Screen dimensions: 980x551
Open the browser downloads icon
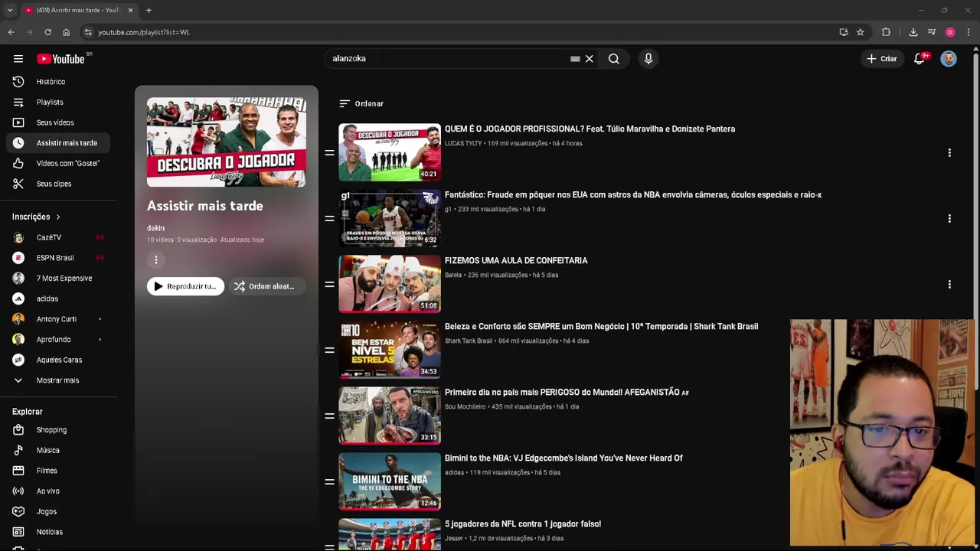[913, 32]
